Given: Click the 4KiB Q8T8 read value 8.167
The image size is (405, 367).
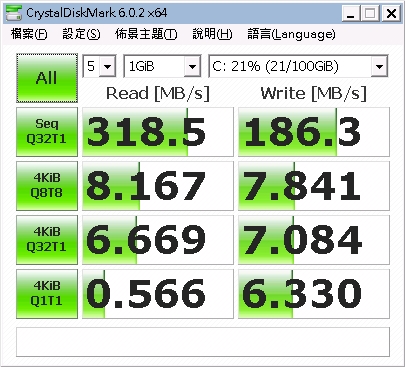Looking at the screenshot, I should point(158,186).
